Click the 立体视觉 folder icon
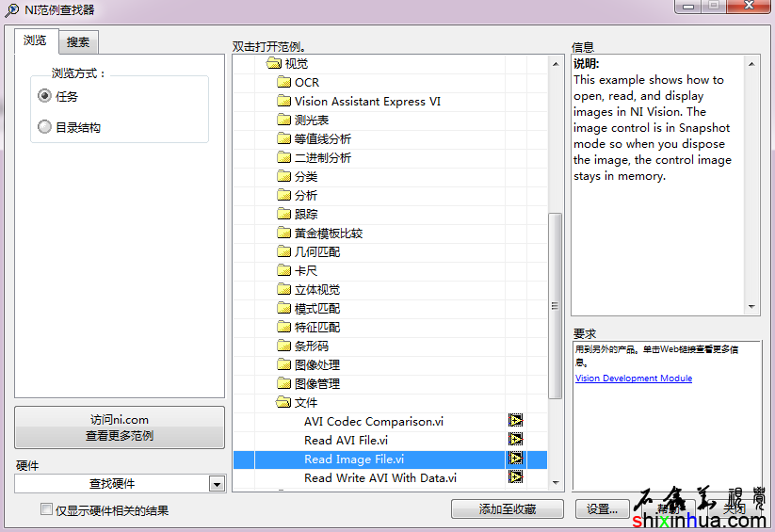Image resolution: width=775 pixels, height=532 pixels. [x=284, y=289]
